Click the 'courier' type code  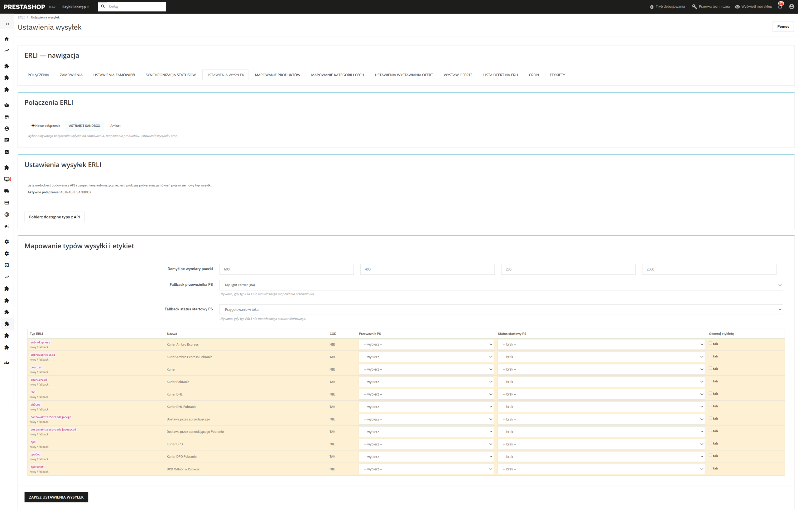tap(36, 367)
